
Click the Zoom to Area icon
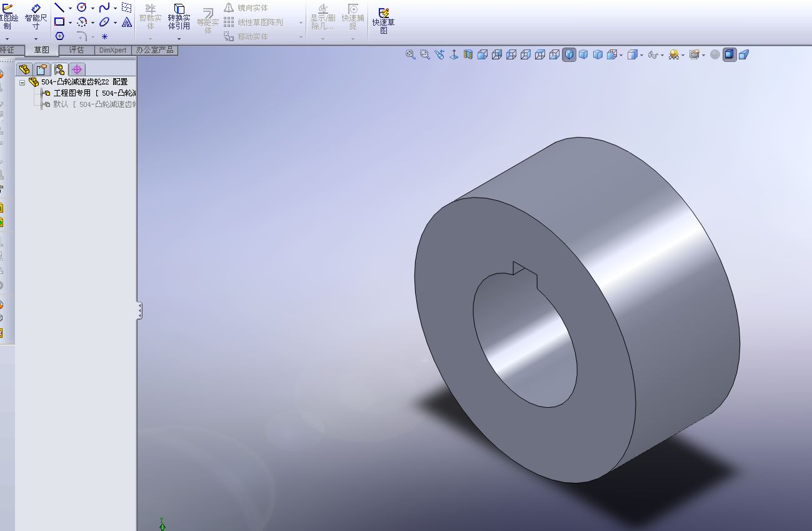pos(425,54)
